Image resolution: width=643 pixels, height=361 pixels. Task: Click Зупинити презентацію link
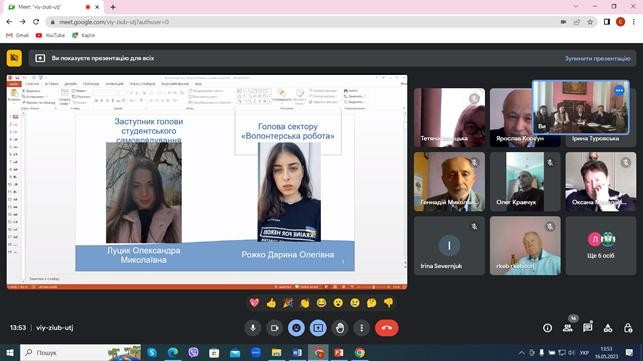coord(597,58)
